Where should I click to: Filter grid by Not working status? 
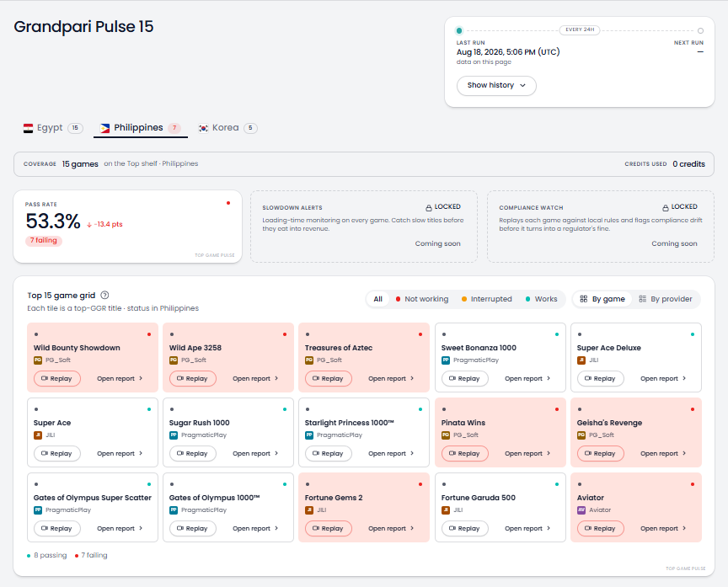tap(421, 299)
